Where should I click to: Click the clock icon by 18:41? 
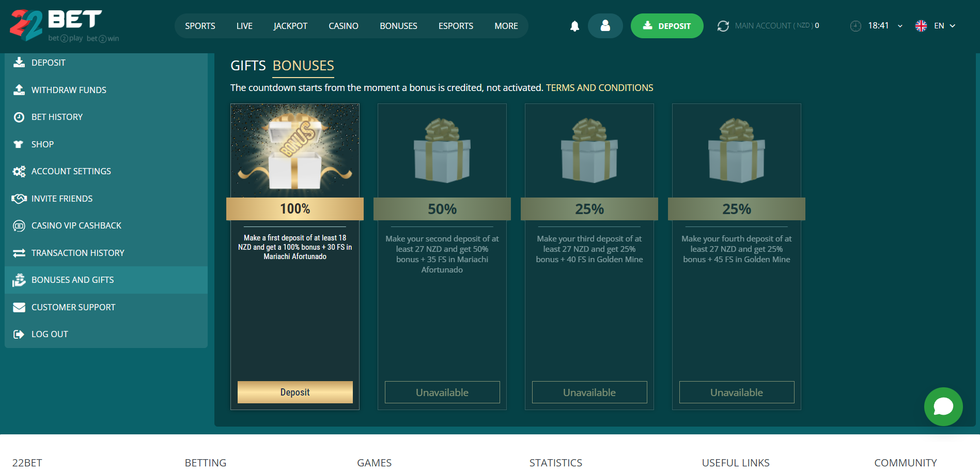[x=855, y=26]
